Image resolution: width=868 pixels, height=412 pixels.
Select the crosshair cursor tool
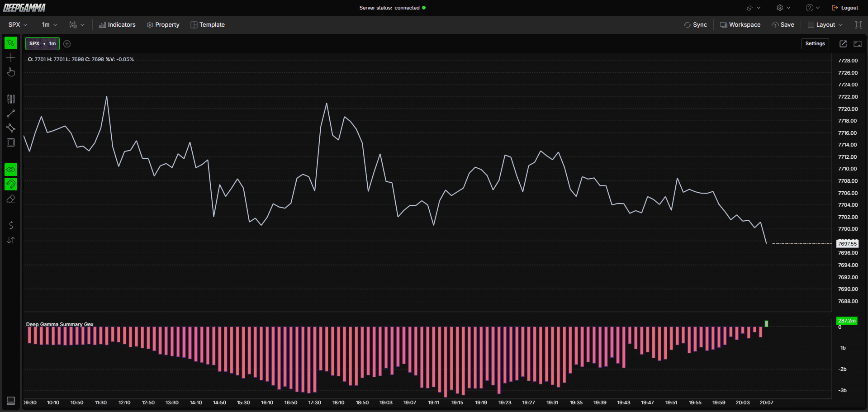(11, 57)
